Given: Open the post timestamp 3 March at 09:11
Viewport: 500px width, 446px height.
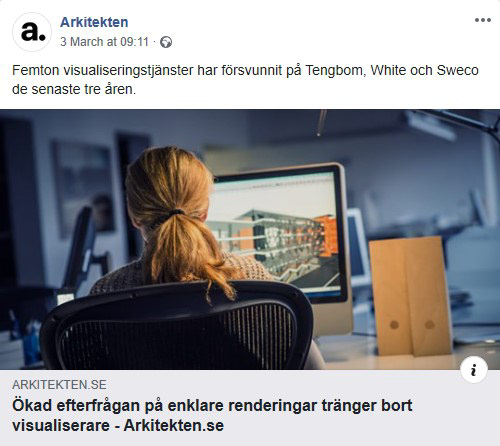Looking at the screenshot, I should [x=104, y=42].
